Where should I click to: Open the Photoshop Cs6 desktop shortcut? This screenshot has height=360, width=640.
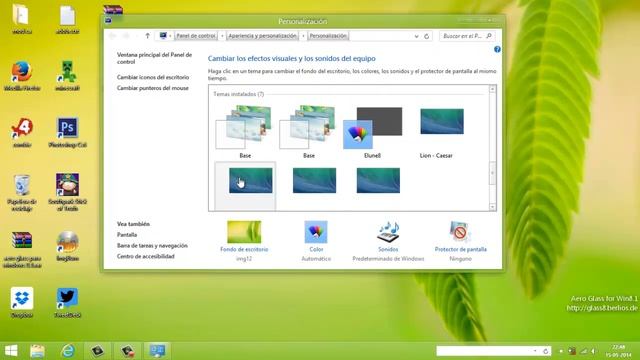[x=67, y=132]
